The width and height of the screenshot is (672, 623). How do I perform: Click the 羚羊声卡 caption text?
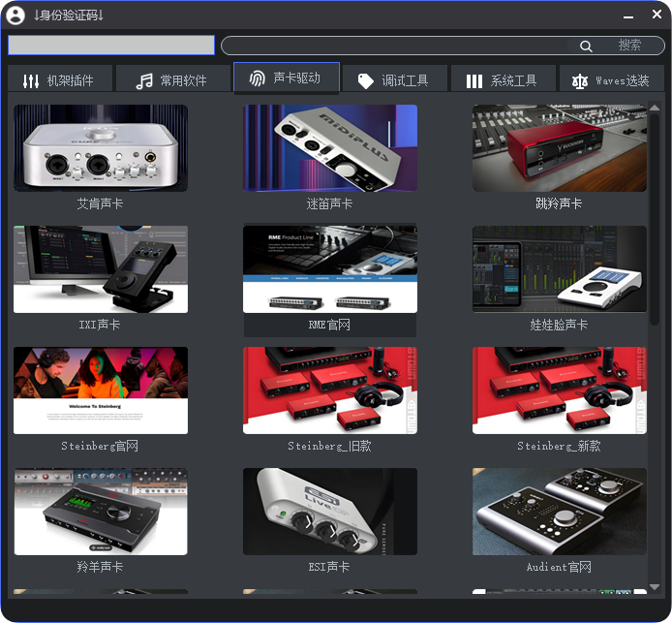(x=101, y=567)
